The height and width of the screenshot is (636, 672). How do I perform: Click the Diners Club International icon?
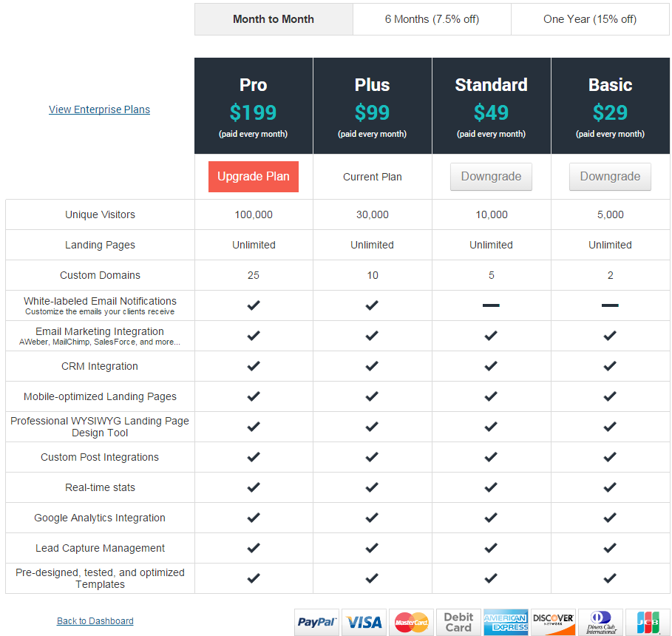[600, 622]
